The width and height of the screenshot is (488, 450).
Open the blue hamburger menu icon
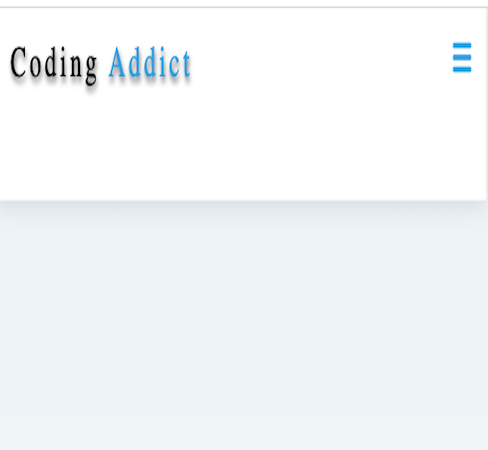(462, 57)
